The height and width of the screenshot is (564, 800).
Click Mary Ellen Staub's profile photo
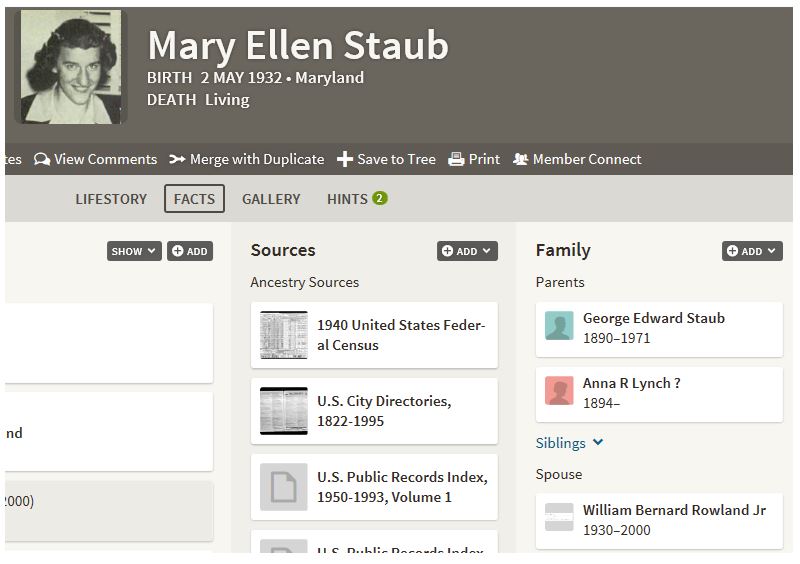71,67
